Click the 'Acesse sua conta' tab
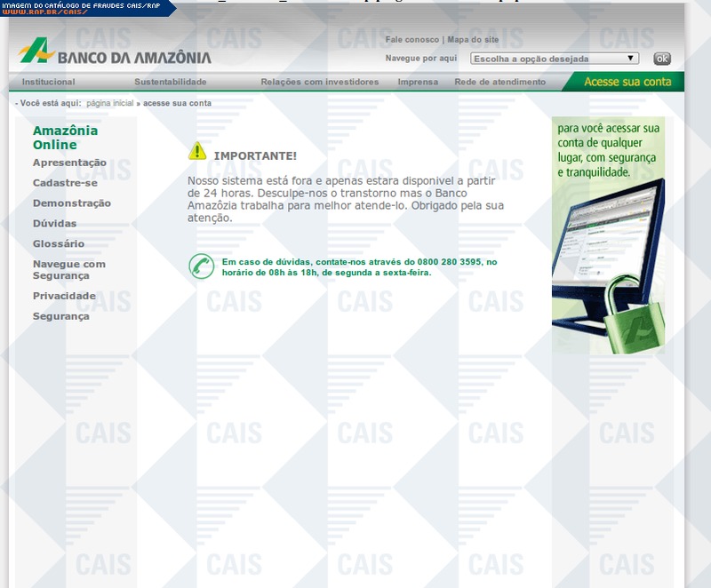 [627, 82]
